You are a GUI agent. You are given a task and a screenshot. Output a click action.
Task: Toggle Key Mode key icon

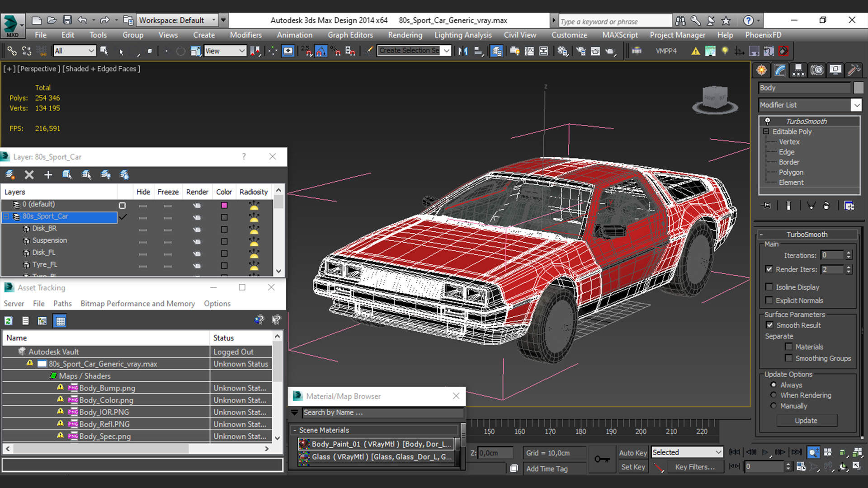pyautogui.click(x=602, y=459)
